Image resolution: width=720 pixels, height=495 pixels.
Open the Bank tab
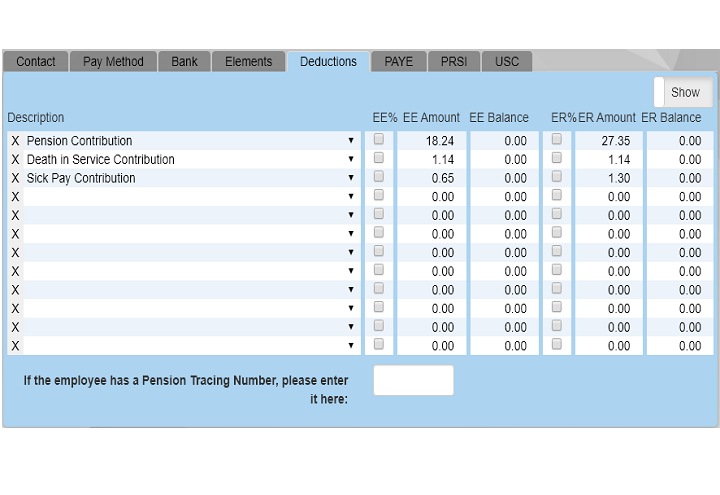[184, 62]
